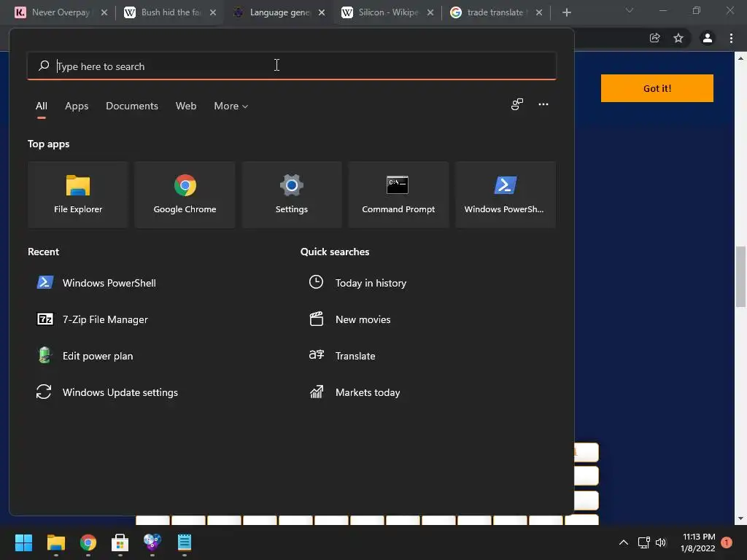
Task: Switch to the Silicon - Wikipedia tab
Action: click(388, 12)
